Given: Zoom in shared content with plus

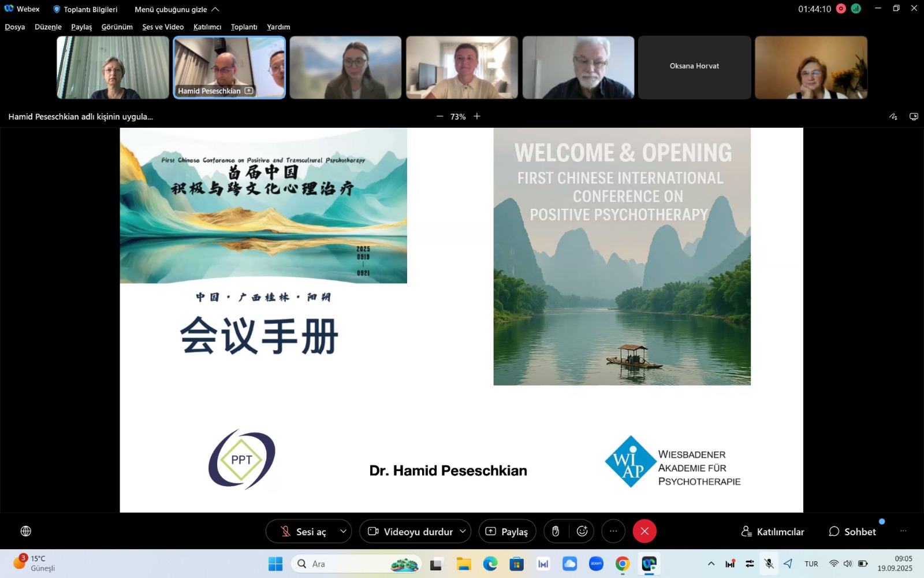Looking at the screenshot, I should (477, 117).
